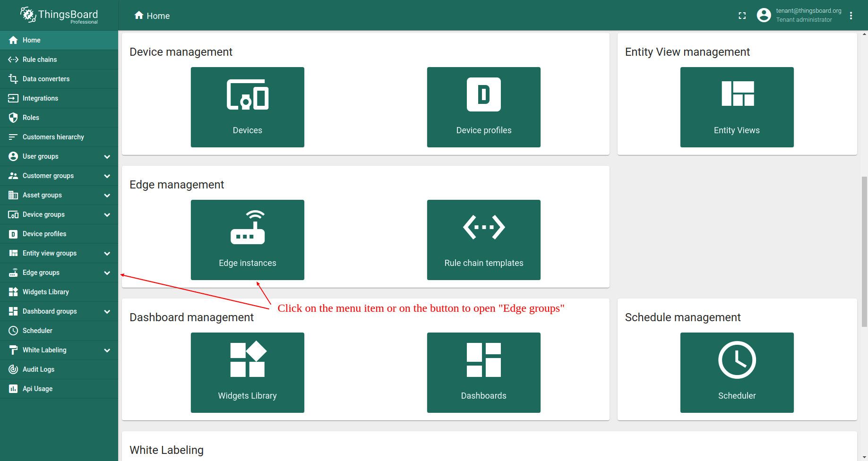Open the Edge instances tile
Viewport: 868px width, 461px height.
(247, 240)
